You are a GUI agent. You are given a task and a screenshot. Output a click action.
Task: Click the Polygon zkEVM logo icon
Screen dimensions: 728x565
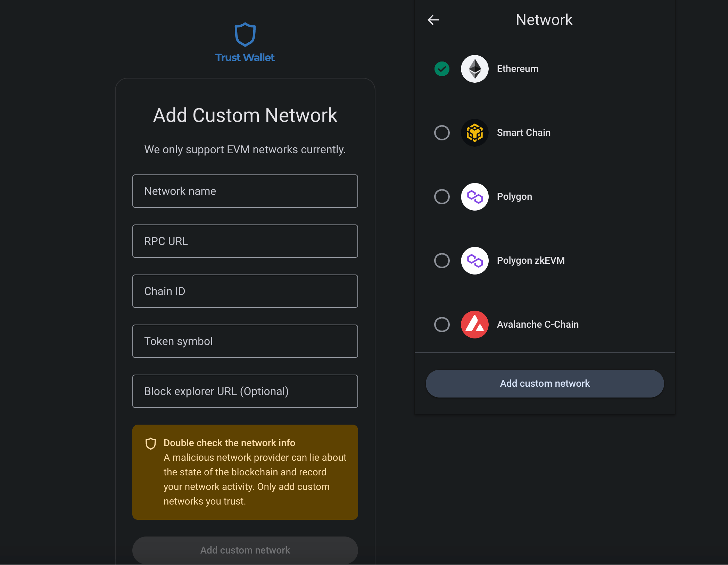click(x=474, y=261)
